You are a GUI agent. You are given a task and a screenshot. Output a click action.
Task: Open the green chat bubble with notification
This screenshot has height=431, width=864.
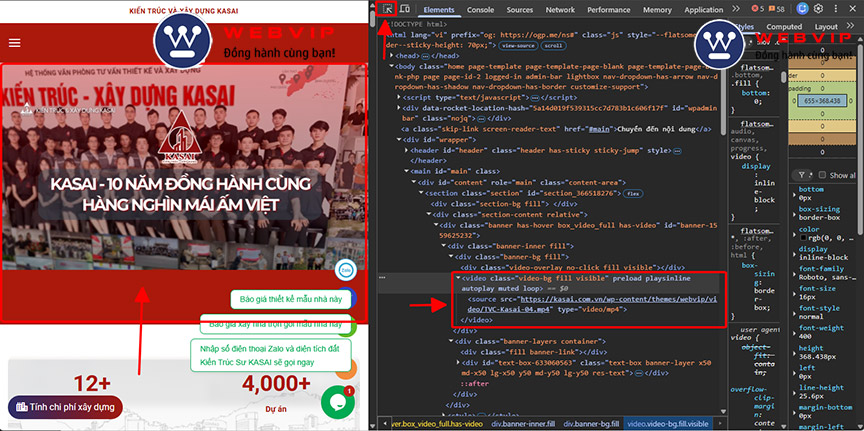pos(337,402)
